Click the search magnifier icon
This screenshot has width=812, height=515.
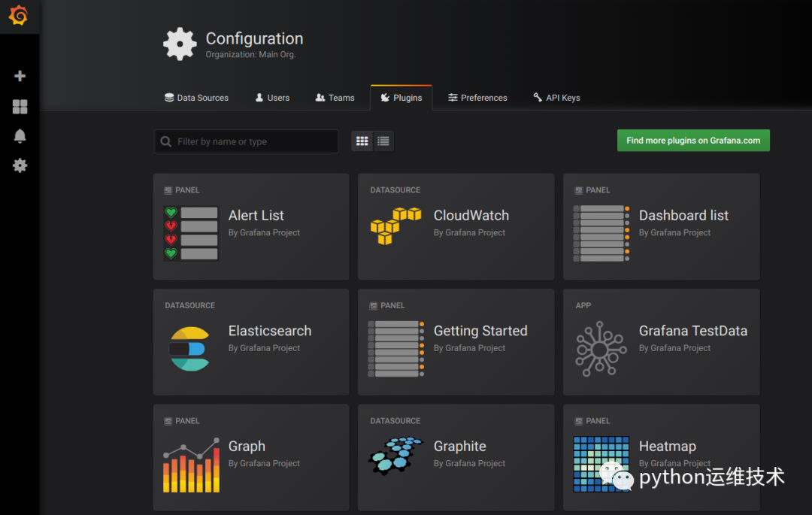point(165,141)
